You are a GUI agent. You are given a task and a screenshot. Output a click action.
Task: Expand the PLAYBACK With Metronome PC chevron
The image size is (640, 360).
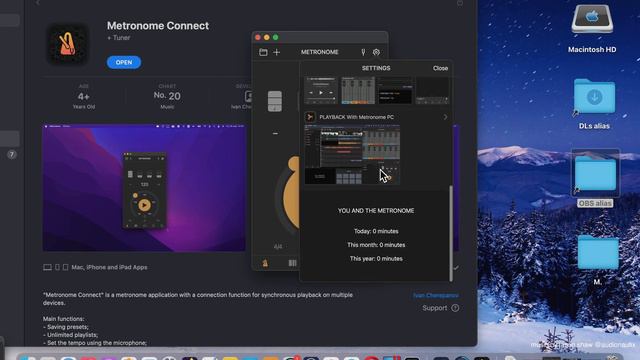click(x=445, y=117)
